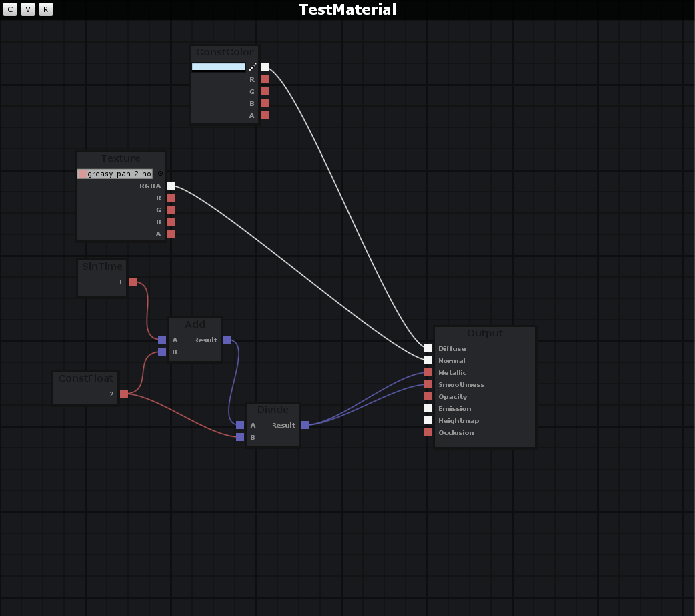Click the RGBA label in Texture node

150,186
